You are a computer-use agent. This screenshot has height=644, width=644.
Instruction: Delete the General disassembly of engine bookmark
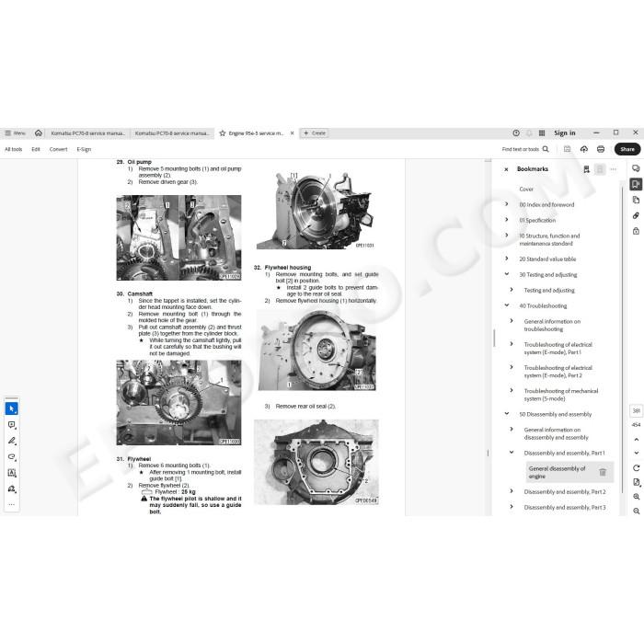point(603,472)
